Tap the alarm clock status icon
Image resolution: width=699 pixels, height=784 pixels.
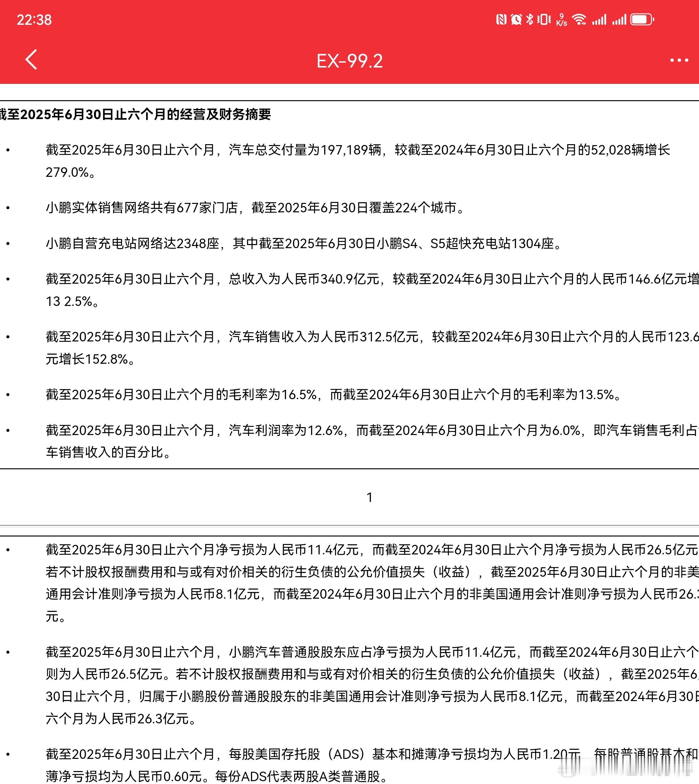coord(516,19)
